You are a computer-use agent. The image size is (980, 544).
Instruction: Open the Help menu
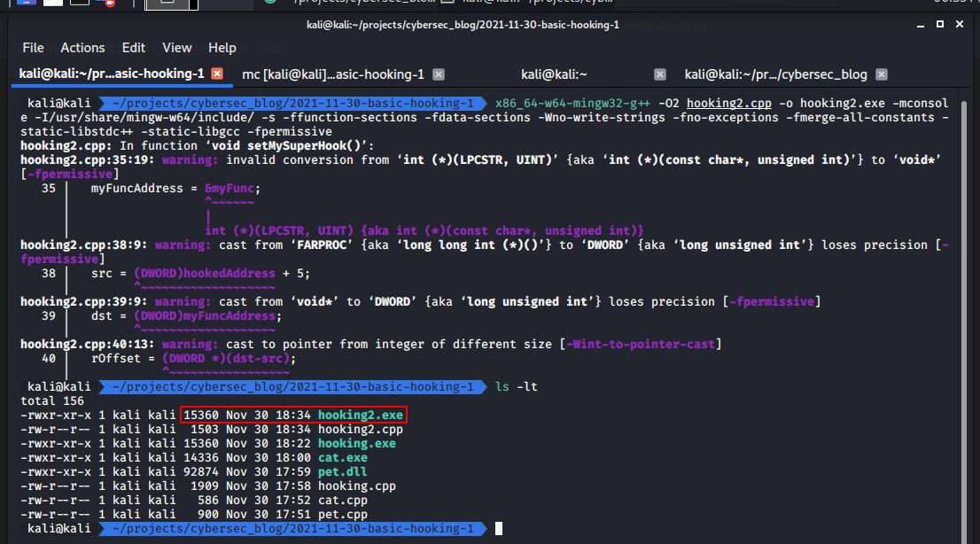pos(222,48)
